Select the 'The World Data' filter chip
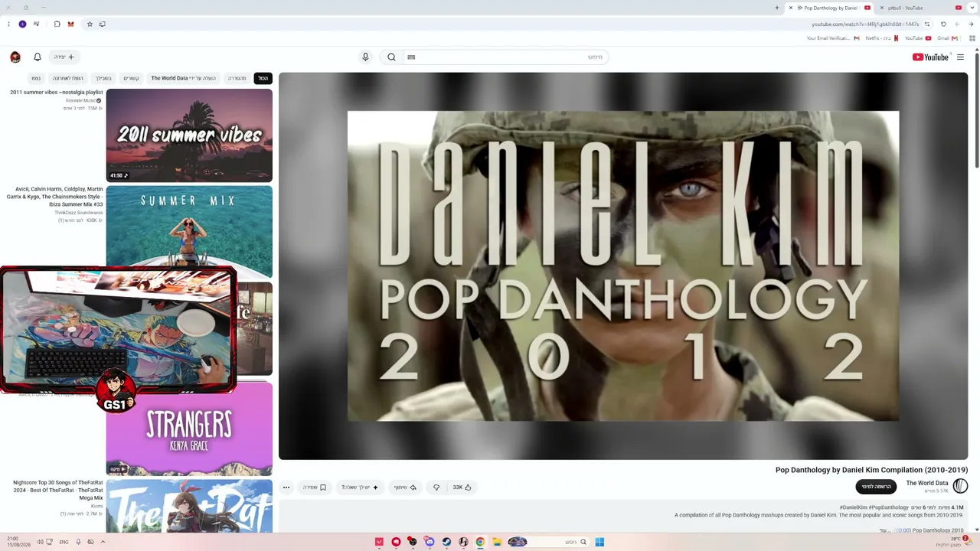Screen dimensions: 980x551 184,78
